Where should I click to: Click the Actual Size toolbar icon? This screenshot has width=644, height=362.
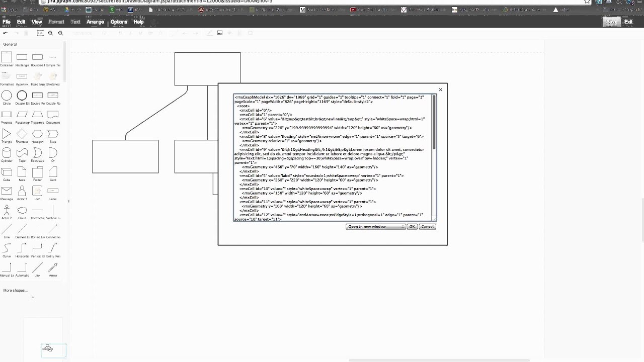[40, 33]
